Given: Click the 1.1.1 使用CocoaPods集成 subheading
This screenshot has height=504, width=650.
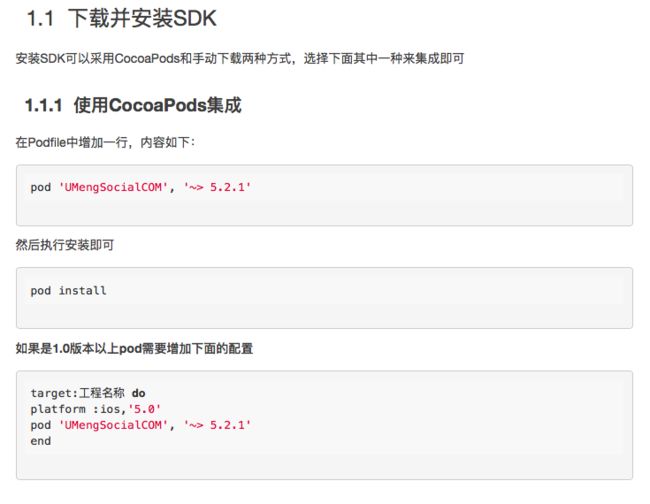Looking at the screenshot, I should 133,105.
